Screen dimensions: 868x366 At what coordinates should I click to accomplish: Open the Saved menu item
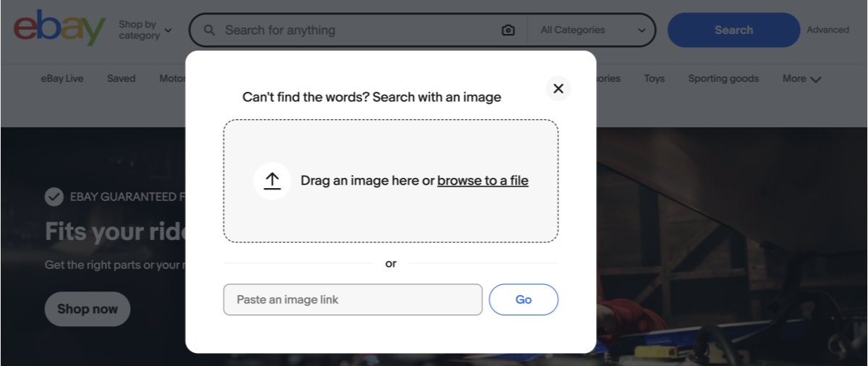121,79
